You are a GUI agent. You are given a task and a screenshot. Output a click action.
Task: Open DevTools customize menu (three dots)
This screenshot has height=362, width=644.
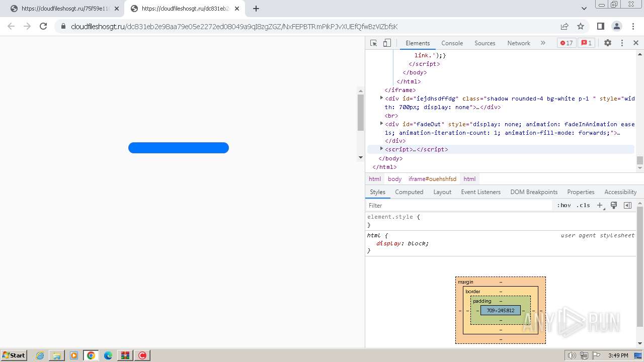pos(622,43)
